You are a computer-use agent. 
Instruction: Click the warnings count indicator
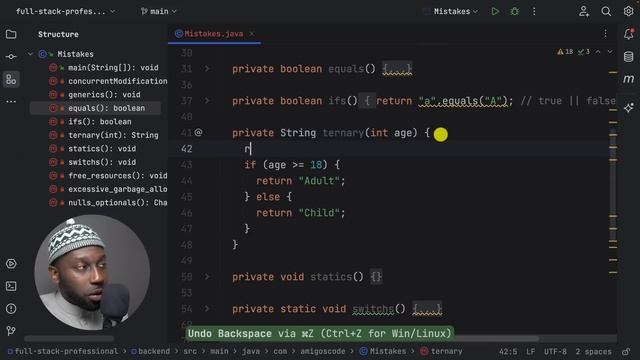coord(565,52)
